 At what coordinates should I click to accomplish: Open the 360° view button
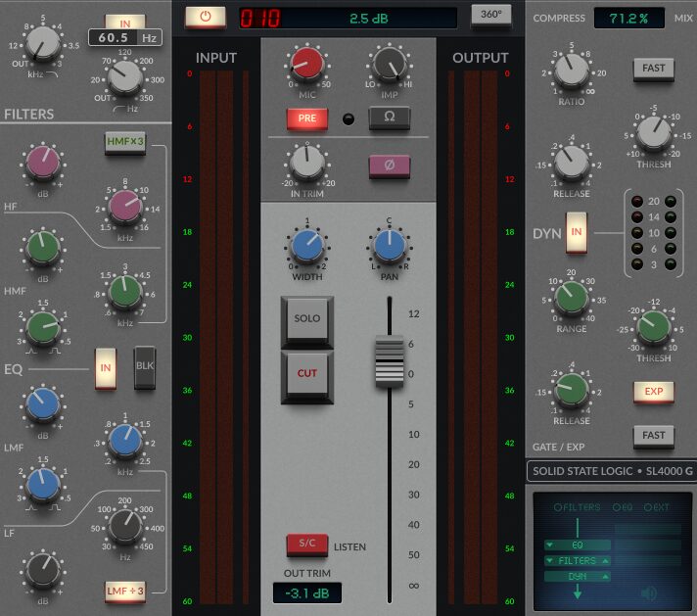(x=490, y=15)
